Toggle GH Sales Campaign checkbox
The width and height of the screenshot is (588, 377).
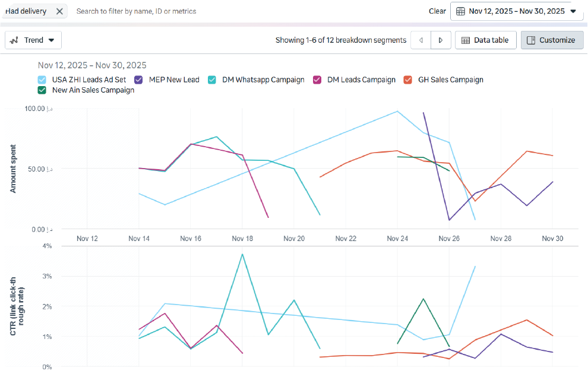point(408,80)
